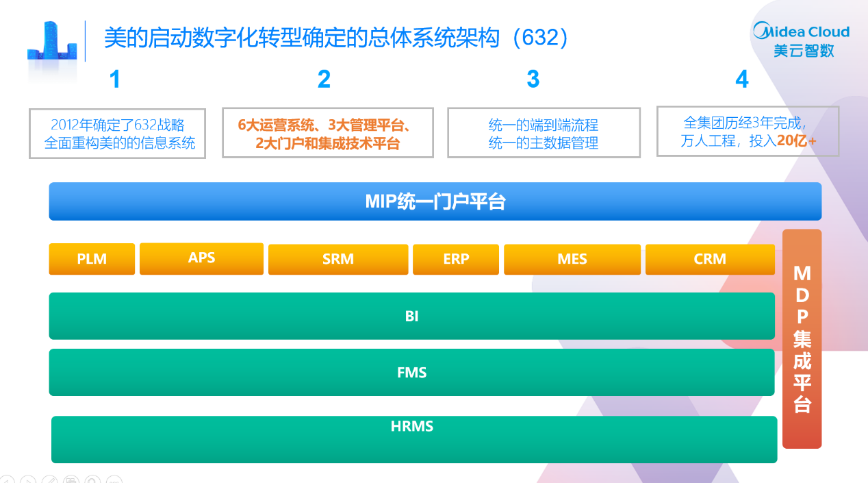This screenshot has width=868, height=483.
Task: Click the vertical MDP集成平台 bar
Action: click(802, 339)
